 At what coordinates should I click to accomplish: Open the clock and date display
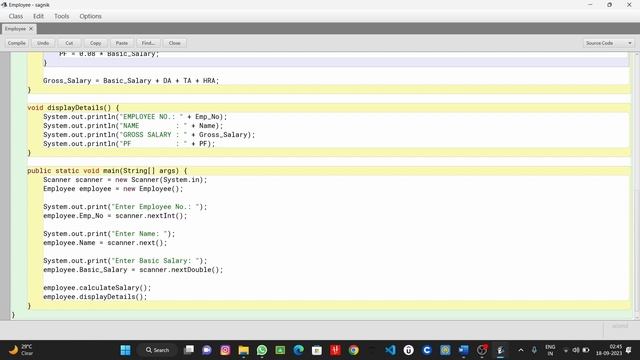[609, 350]
